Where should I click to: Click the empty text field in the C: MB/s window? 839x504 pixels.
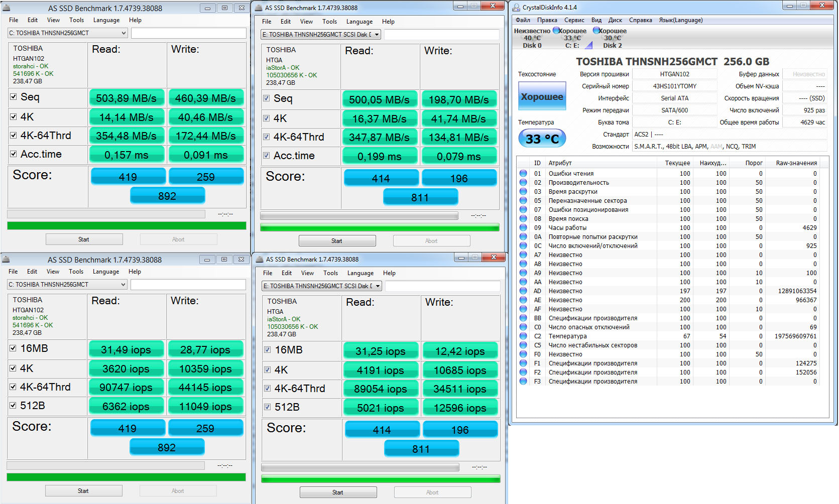[x=189, y=33]
